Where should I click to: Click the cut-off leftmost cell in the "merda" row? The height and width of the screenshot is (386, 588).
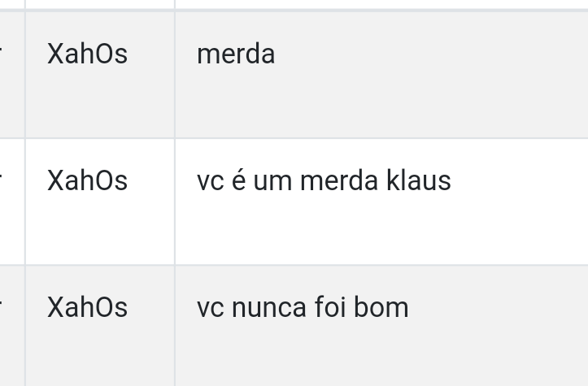click(12, 75)
